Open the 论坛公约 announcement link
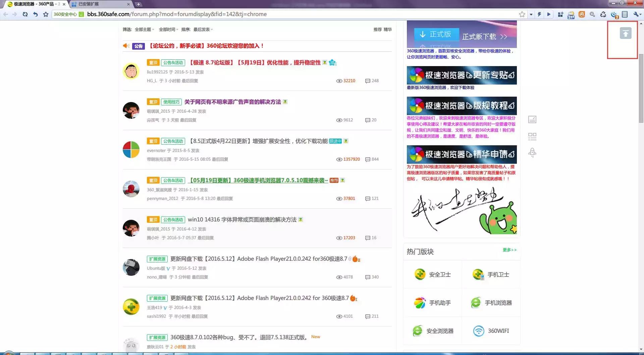Screen dimensions: 644x355 pos(206,46)
